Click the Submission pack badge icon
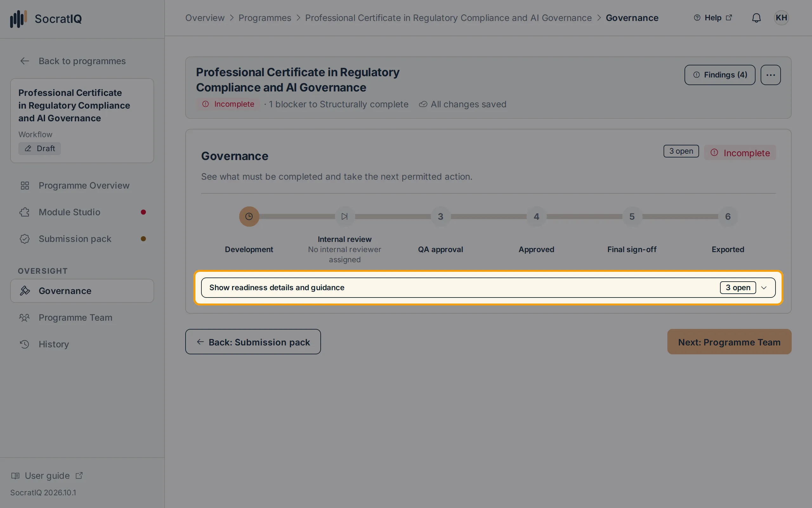Viewport: 812px width, 508px height. tap(25, 239)
